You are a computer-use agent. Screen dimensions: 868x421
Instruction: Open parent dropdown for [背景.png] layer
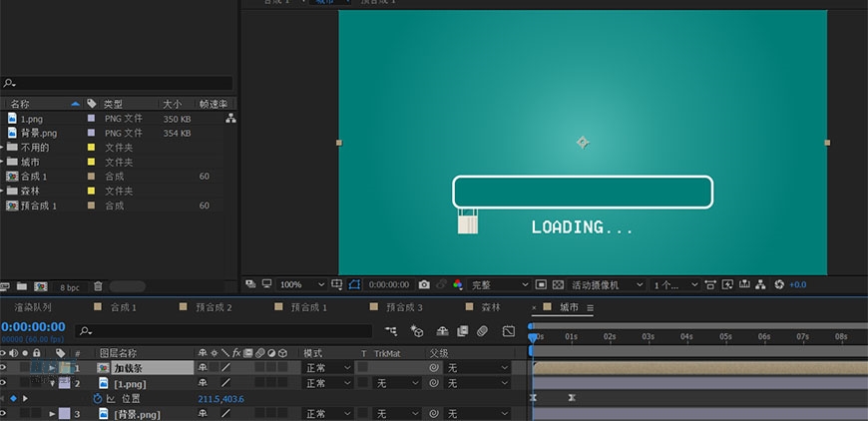(x=478, y=414)
